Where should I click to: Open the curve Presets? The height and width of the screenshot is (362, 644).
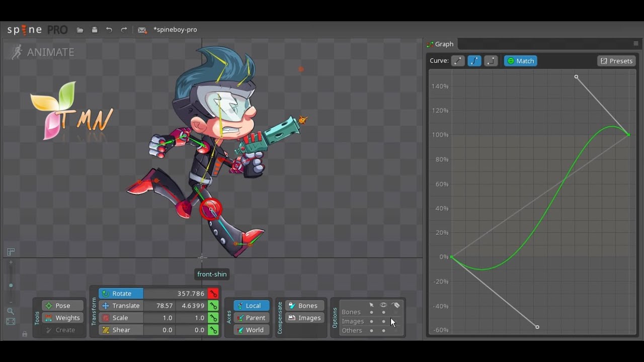[x=616, y=61]
